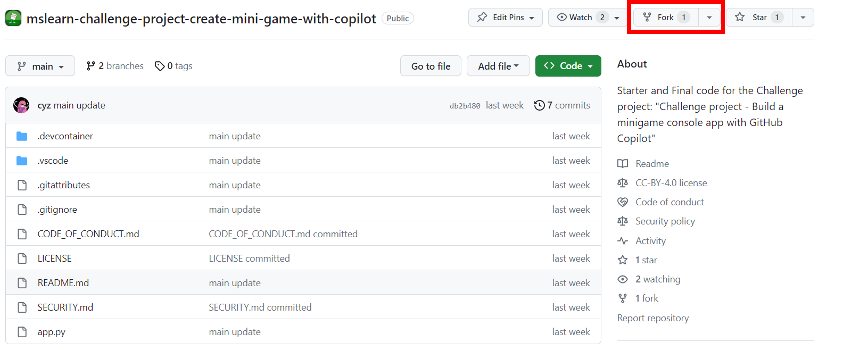Image resolution: width=868 pixels, height=350 pixels.
Task: Click the star icon beside 1 star
Action: tap(622, 260)
